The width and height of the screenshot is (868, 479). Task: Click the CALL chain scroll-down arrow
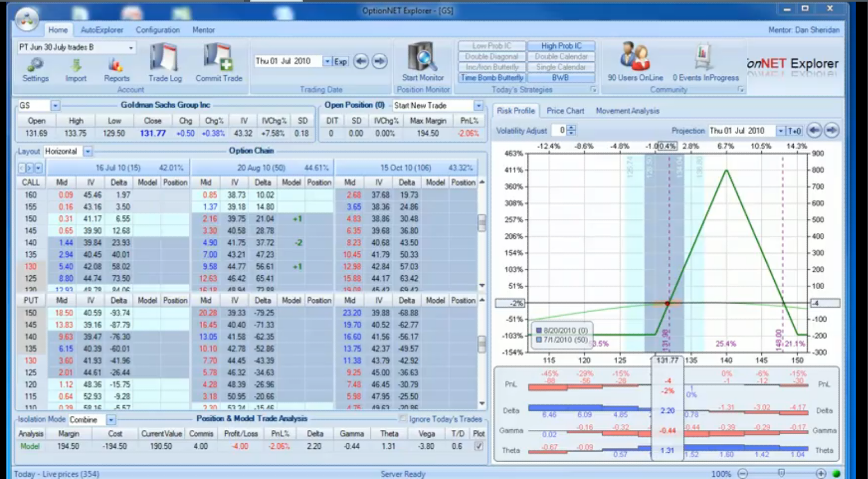482,285
